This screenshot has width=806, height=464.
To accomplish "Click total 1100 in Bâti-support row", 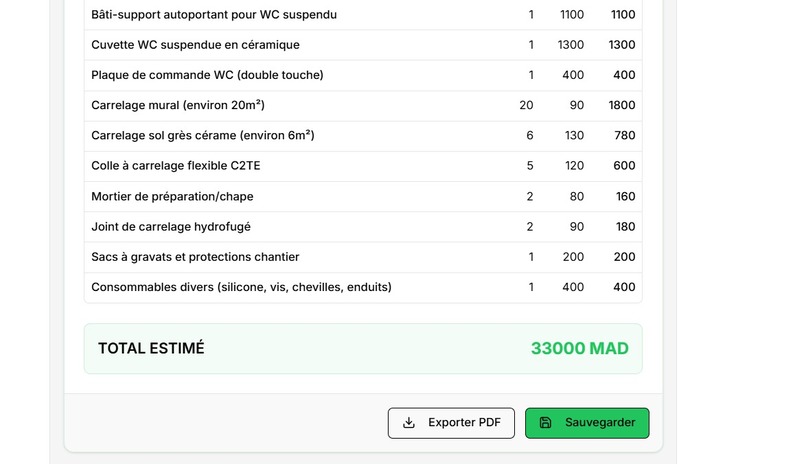I will 623,15.
